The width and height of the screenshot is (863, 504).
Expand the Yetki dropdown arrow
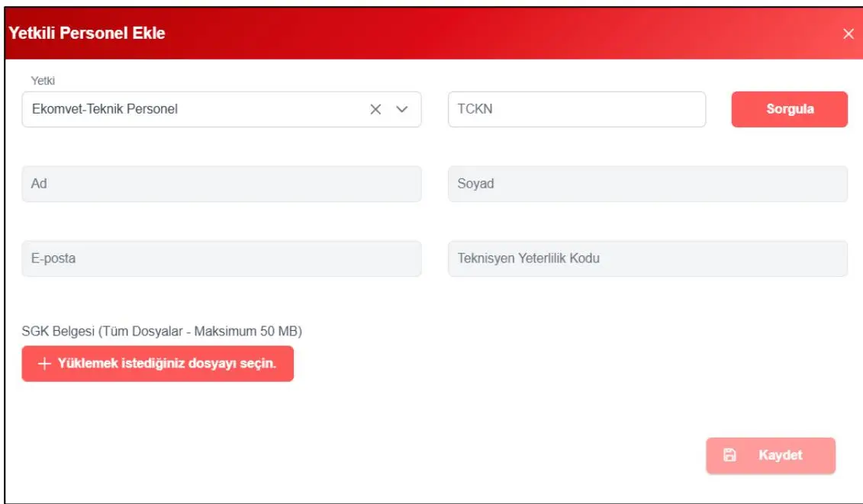pyautogui.click(x=402, y=110)
